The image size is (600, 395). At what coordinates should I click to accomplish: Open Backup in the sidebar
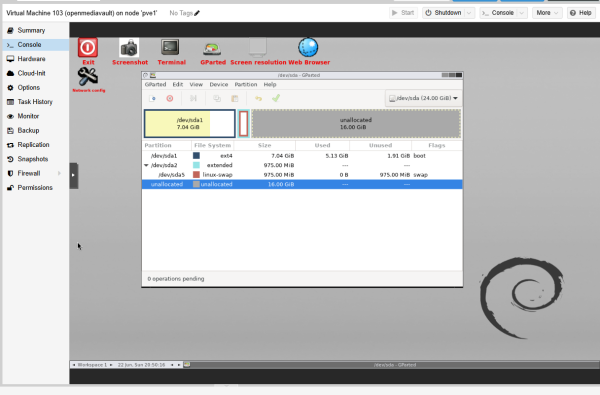pos(36,130)
